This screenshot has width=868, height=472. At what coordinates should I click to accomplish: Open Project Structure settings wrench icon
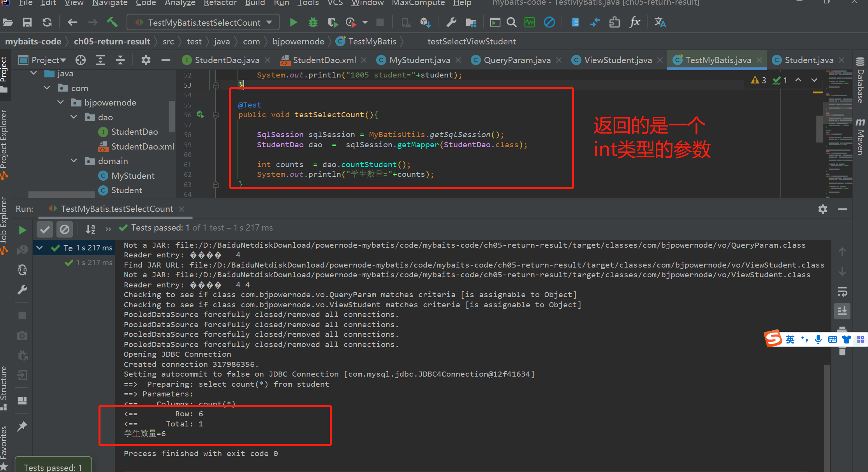[x=451, y=23]
